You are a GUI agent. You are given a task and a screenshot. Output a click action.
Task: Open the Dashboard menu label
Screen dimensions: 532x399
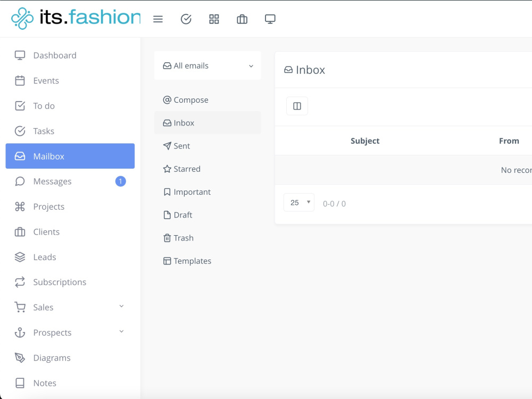pyautogui.click(x=55, y=55)
